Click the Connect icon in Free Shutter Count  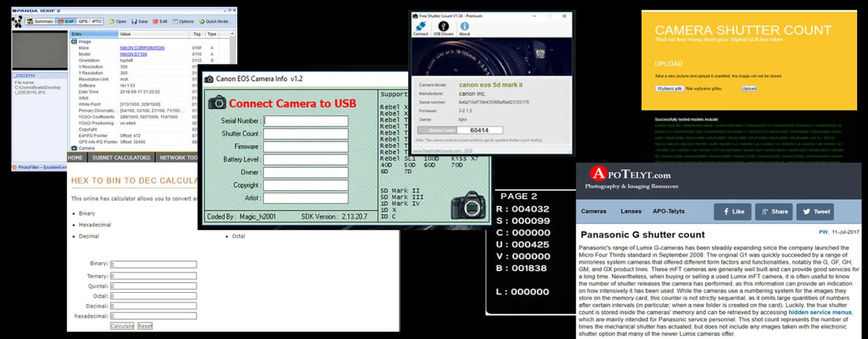pyautogui.click(x=420, y=27)
